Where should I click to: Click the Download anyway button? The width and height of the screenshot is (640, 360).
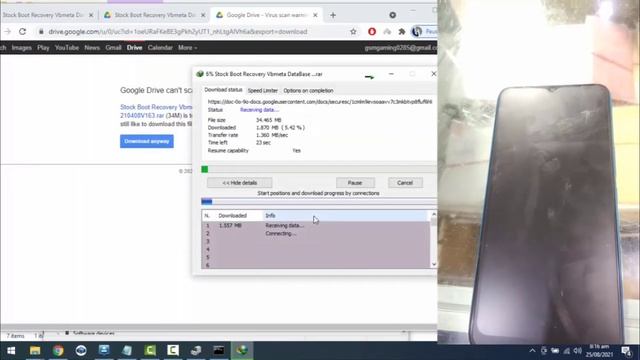tap(147, 141)
